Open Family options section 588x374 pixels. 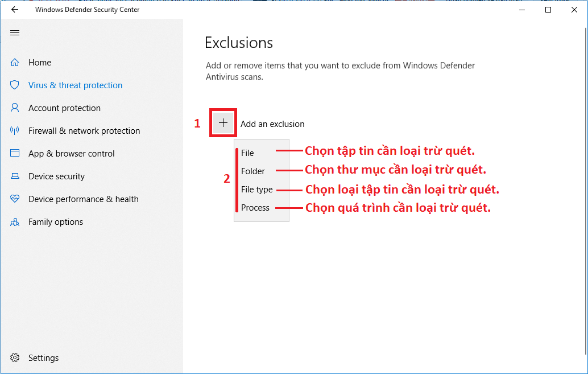56,222
